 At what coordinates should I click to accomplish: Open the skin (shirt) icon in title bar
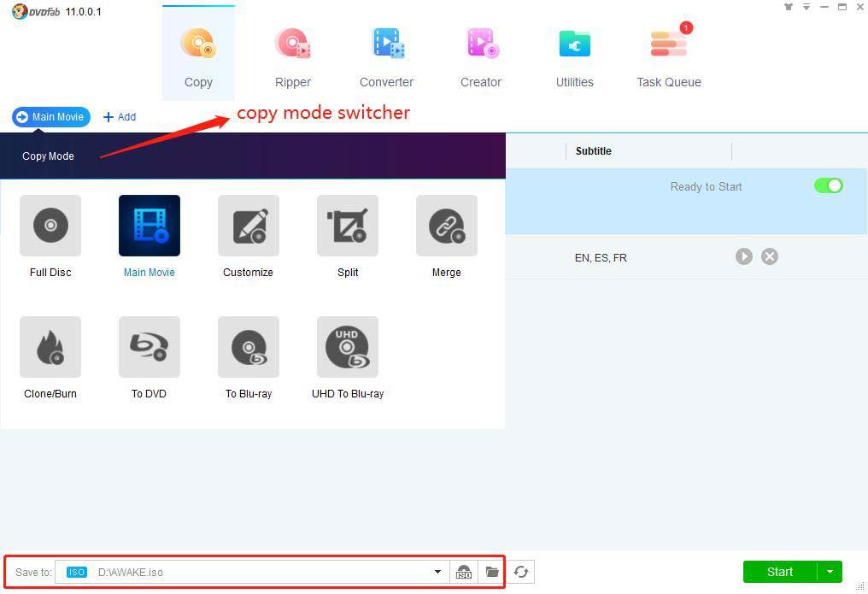tap(789, 7)
